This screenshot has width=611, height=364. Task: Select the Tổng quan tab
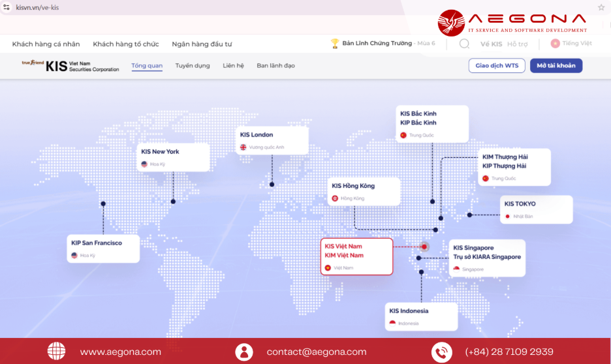[147, 65]
